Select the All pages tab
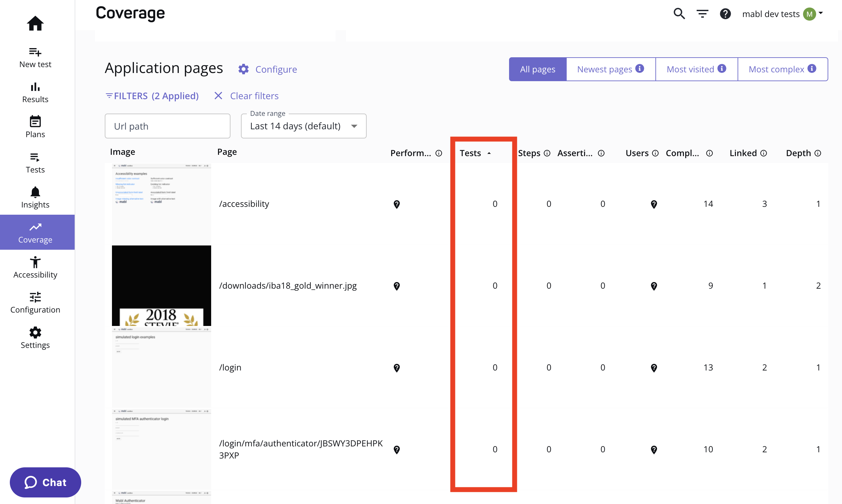 (x=537, y=69)
